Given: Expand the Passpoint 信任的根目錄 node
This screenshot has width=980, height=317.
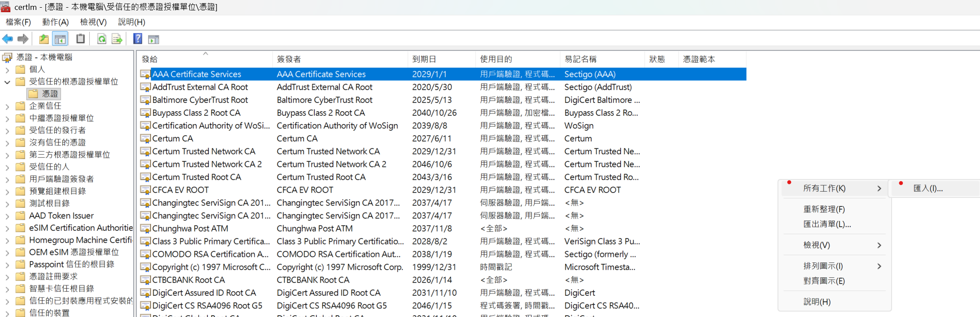Looking at the screenshot, I should 7,265.
